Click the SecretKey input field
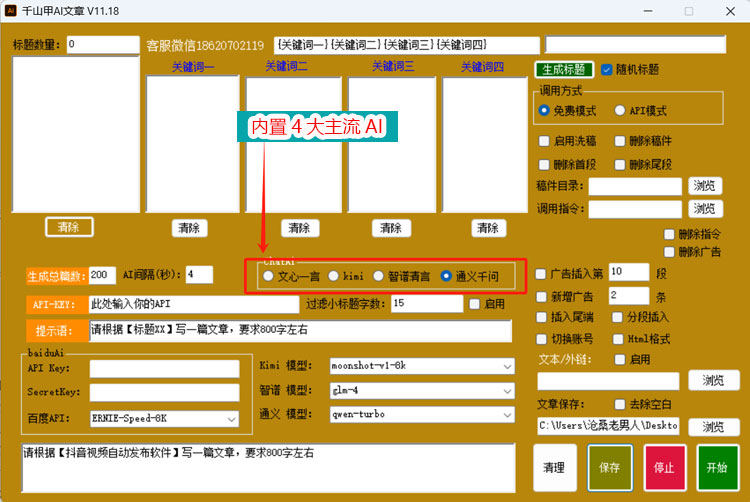The width and height of the screenshot is (750, 502). 164,393
